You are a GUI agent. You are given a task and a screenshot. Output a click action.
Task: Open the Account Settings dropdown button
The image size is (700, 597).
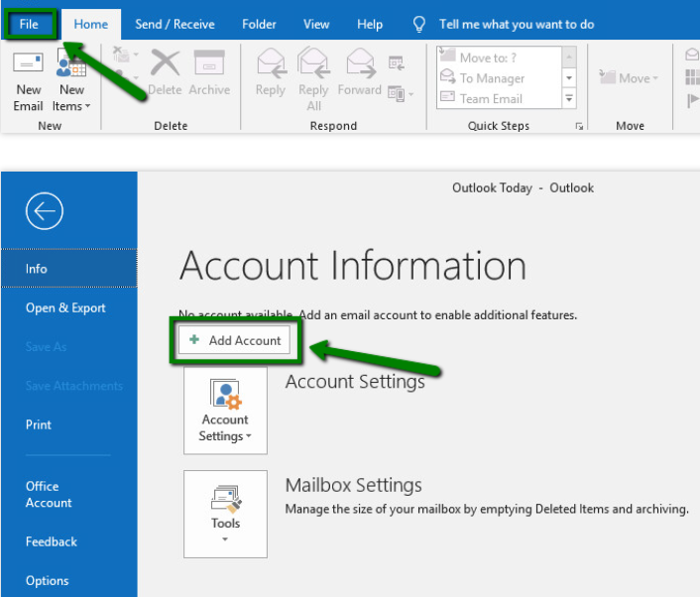(x=225, y=411)
